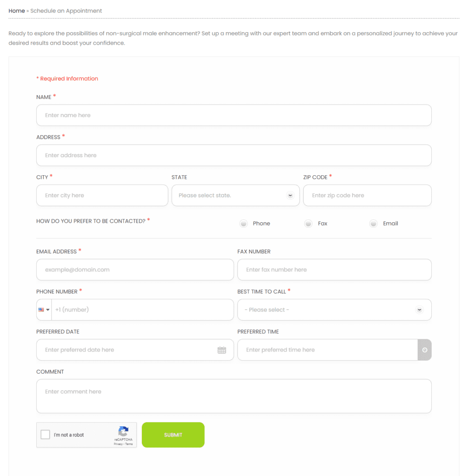Viewport: 468px width, 476px height.
Task: Click into the Comment text area
Action: [234, 396]
